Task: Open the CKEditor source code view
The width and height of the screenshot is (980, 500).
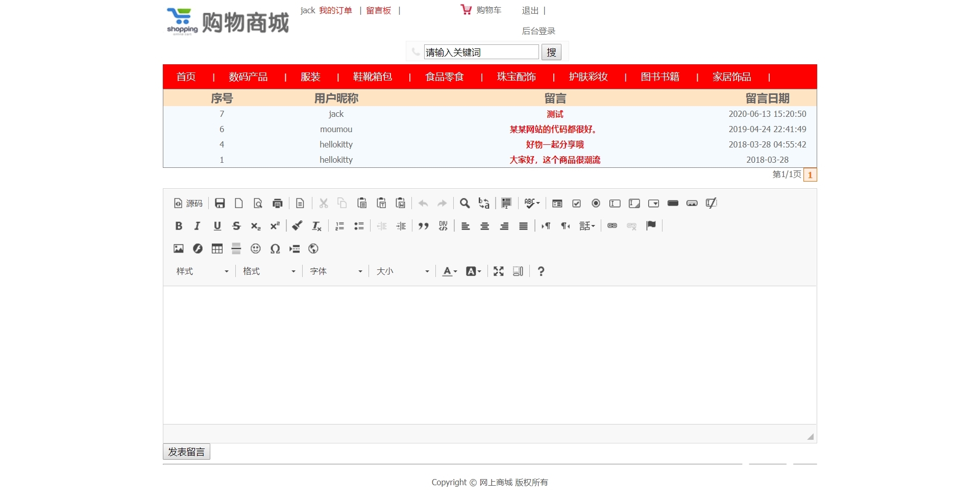Action: click(x=188, y=203)
